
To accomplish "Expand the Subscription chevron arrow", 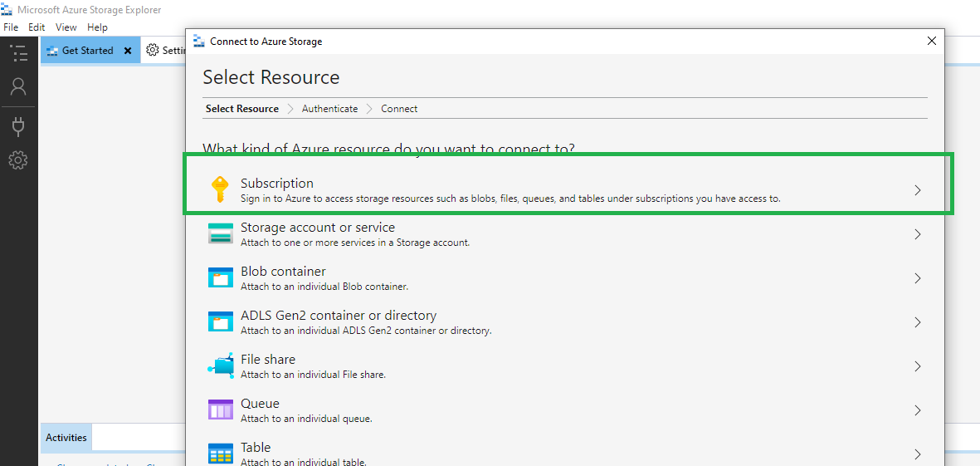I will click(918, 190).
